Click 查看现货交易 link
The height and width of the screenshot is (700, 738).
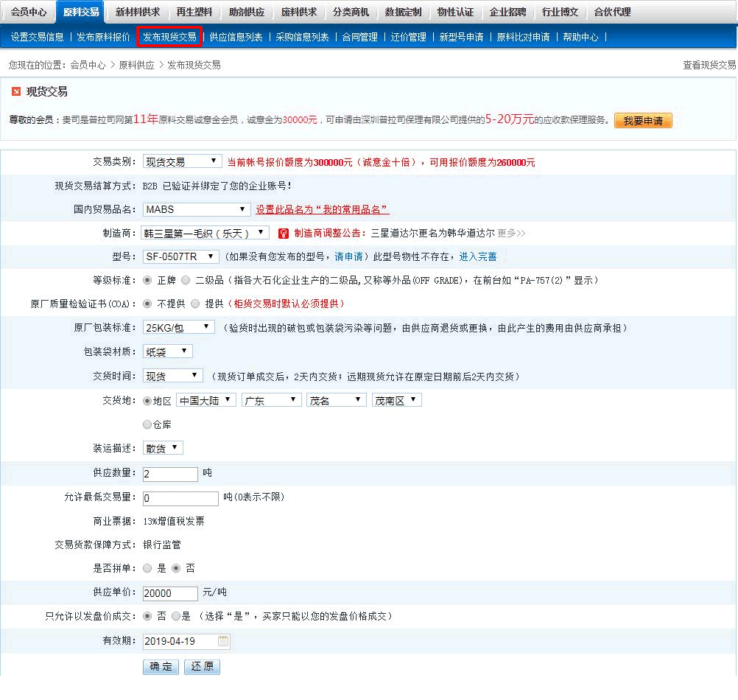[x=709, y=65]
